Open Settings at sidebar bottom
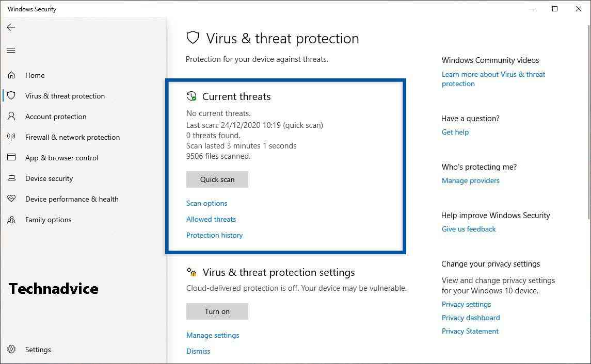The width and height of the screenshot is (591, 364). [x=38, y=350]
